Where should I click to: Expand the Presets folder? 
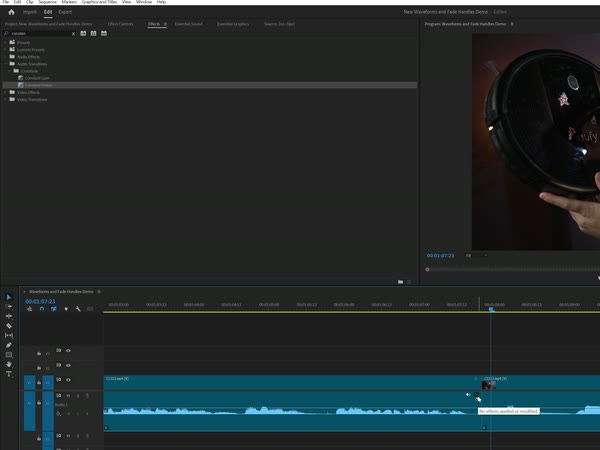tap(5, 42)
